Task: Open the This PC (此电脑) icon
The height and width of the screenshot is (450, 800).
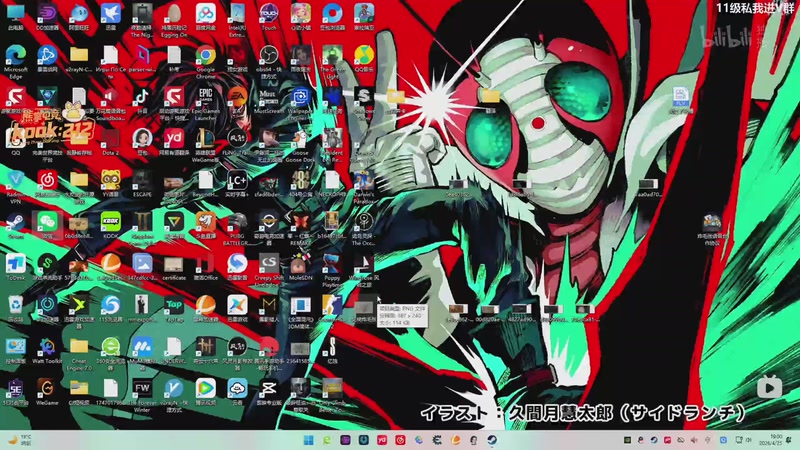Action: 16,13
